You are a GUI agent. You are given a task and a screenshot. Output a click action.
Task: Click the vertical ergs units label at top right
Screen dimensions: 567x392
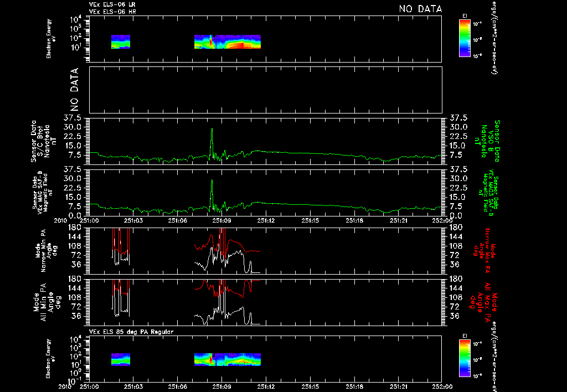493,37
